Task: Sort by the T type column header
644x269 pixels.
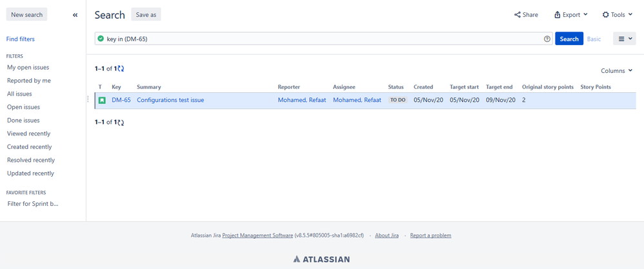Action: [x=100, y=87]
